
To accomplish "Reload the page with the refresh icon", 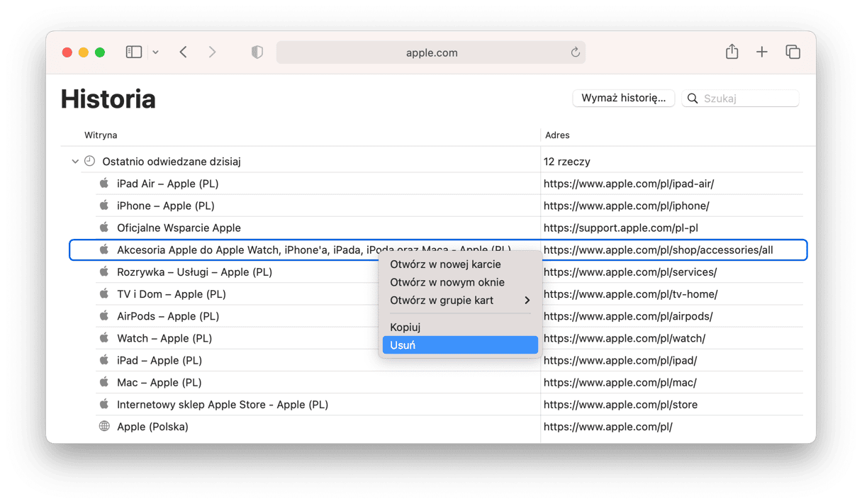I will 575,52.
